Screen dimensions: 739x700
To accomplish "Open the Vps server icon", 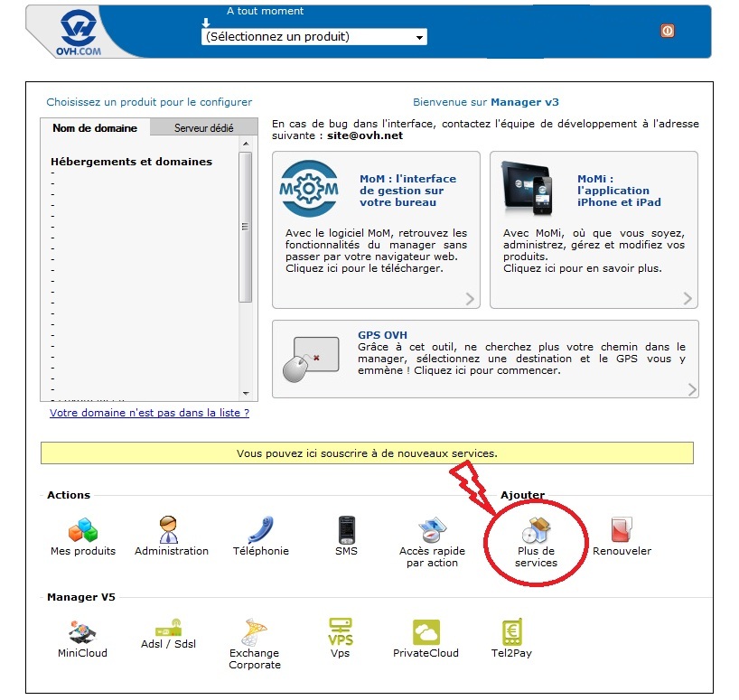I will click(340, 631).
